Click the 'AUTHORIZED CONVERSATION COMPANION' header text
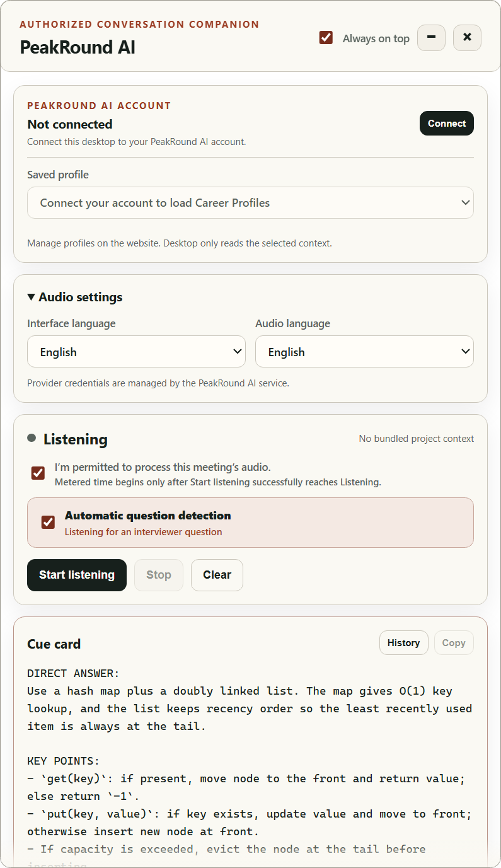501x868 pixels. [139, 25]
